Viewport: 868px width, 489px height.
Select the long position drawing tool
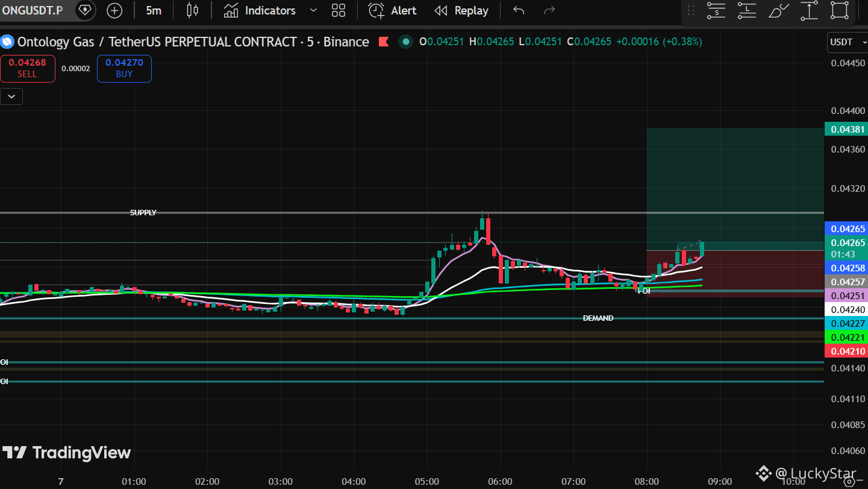[747, 10]
